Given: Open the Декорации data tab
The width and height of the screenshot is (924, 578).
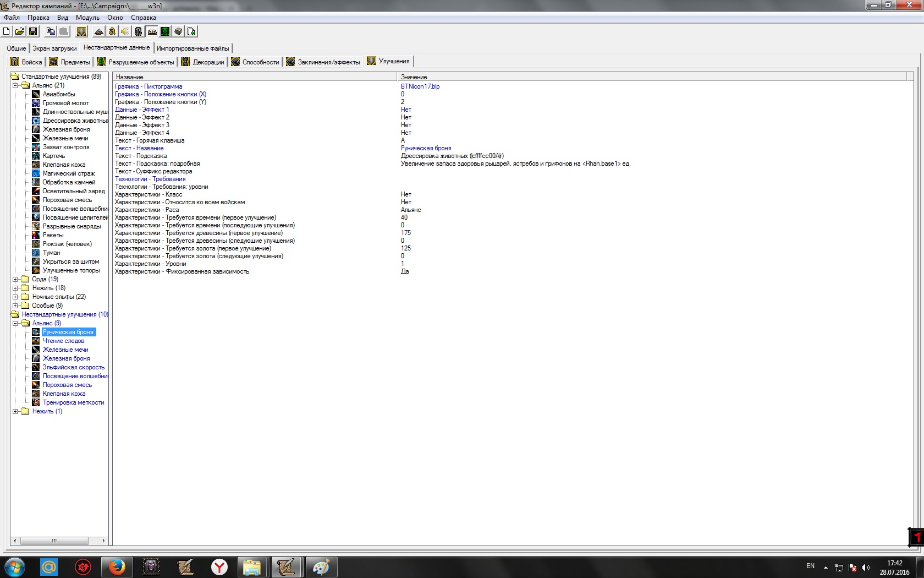Looking at the screenshot, I should click(203, 62).
